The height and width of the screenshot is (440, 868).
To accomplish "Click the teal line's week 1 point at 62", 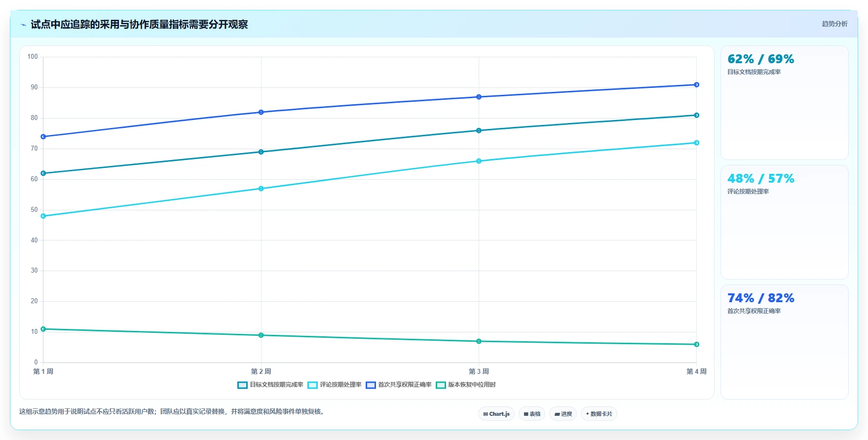I will click(x=43, y=173).
